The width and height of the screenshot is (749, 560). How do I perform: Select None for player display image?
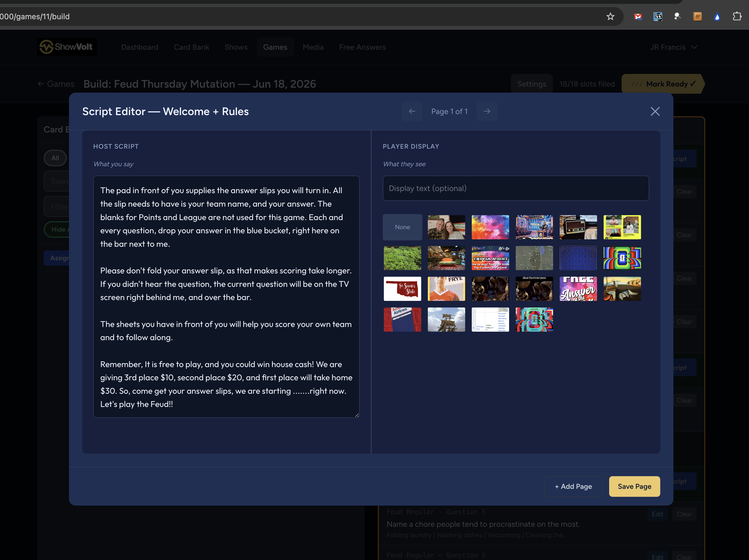coord(402,227)
